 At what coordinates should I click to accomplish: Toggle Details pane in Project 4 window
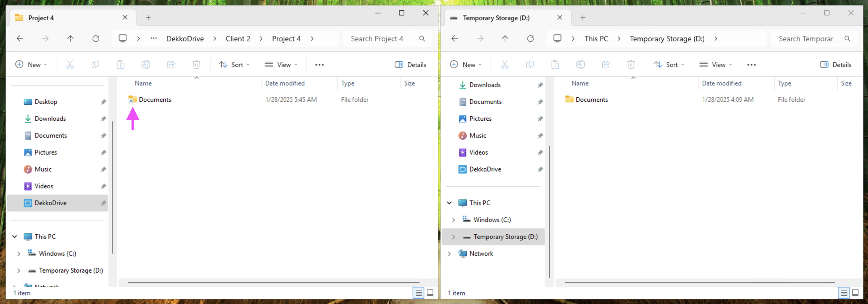[x=410, y=64]
